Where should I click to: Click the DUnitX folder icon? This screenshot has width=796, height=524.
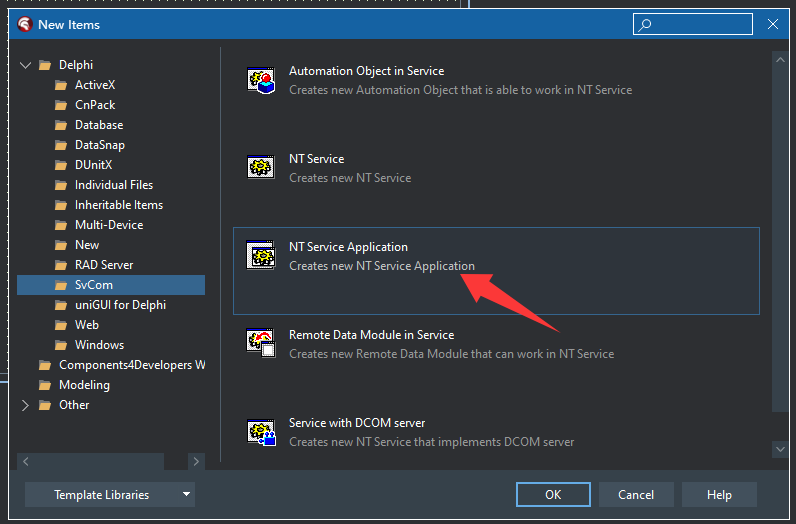tap(61, 165)
